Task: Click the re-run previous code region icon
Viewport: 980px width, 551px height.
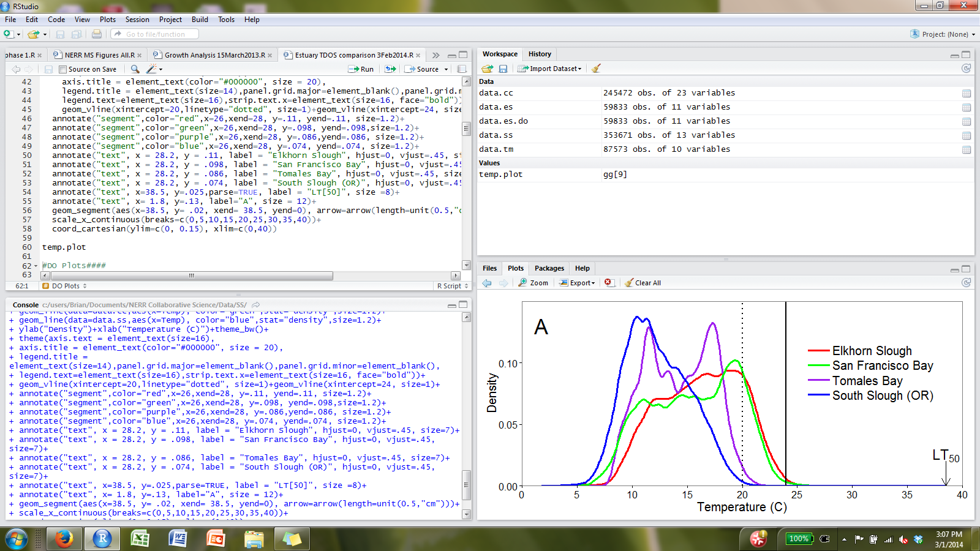Action: click(390, 69)
